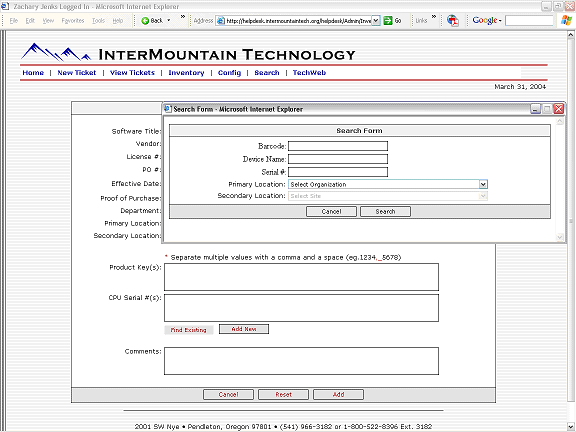The image size is (576, 432).
Task: Click the Find Existing button
Action: pyautogui.click(x=188, y=330)
